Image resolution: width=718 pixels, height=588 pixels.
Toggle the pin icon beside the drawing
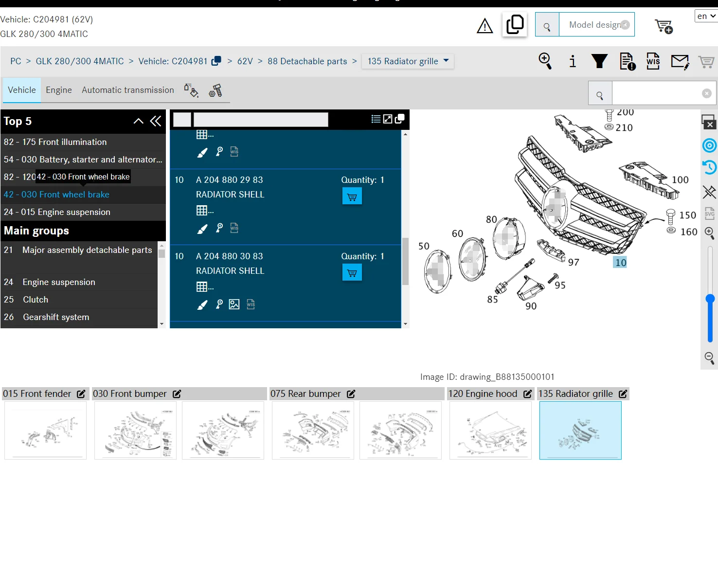709,192
